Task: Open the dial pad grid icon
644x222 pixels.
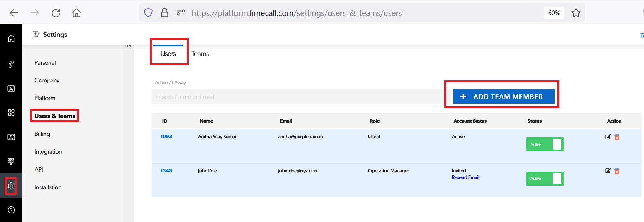Action: [x=11, y=161]
